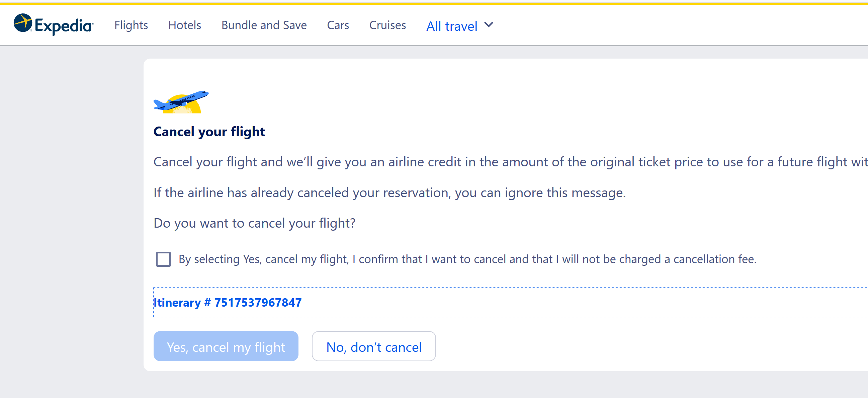This screenshot has height=398, width=868.
Task: Choose the 'No, don't cancel' button
Action: [374, 346]
